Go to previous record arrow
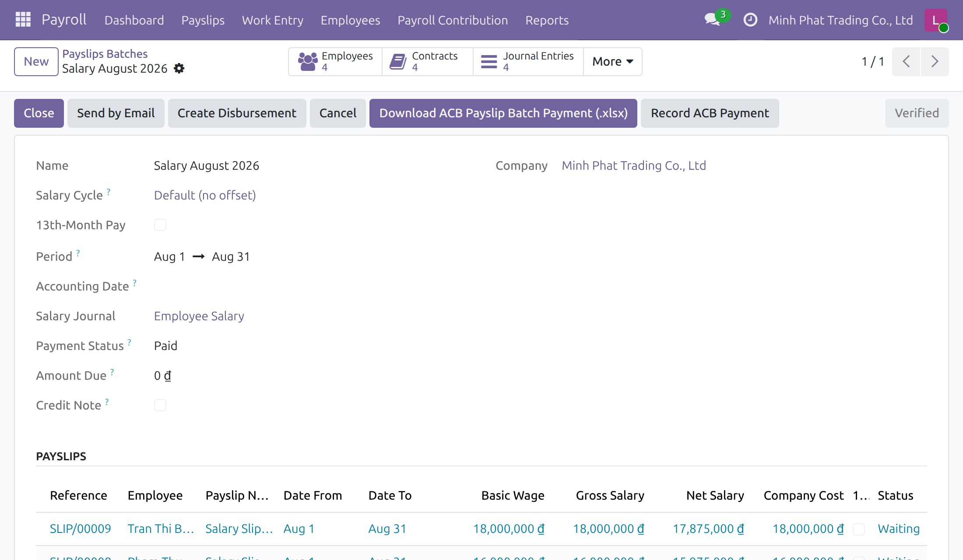The height and width of the screenshot is (560, 963). point(906,62)
